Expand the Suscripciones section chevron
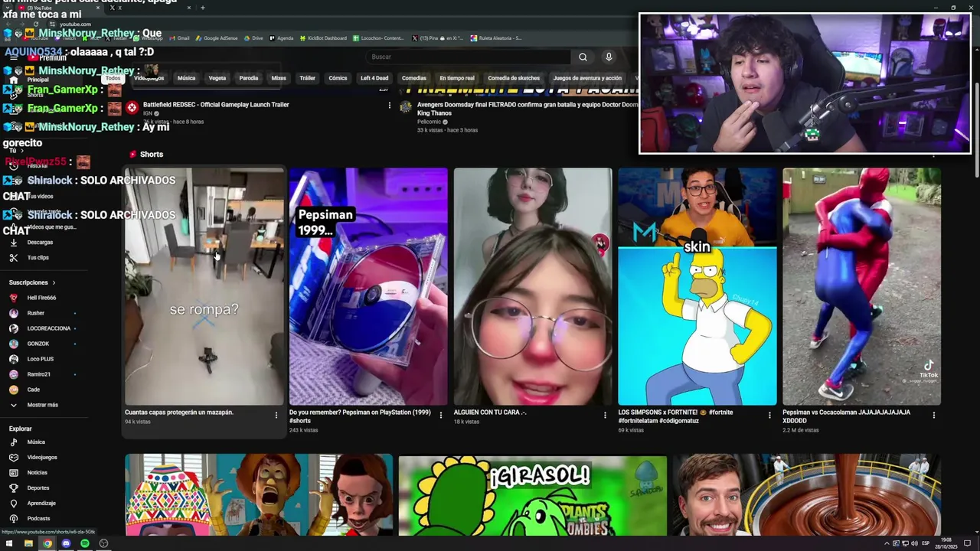Screen dimensions: 980x551 point(54,282)
